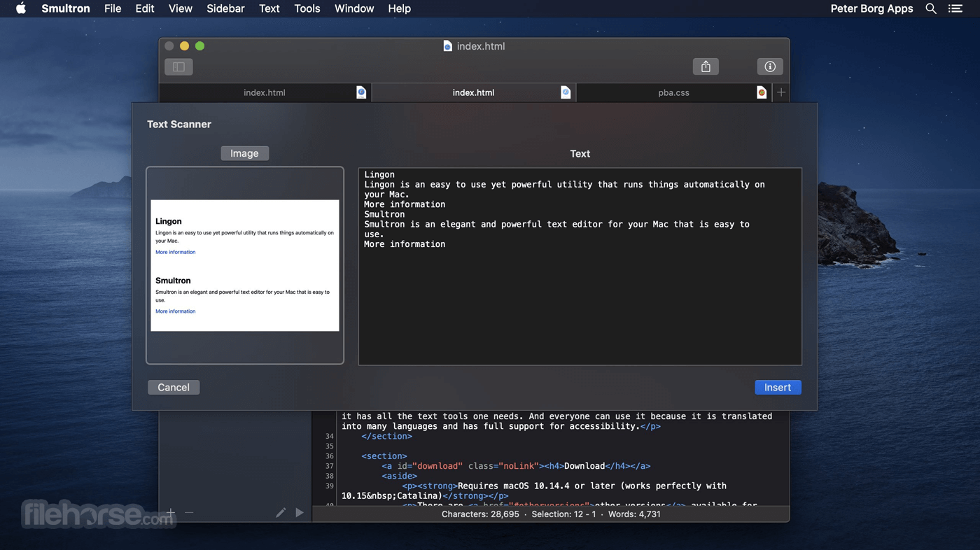The width and height of the screenshot is (980, 550).
Task: Insert the scanned text into document
Action: coord(778,387)
